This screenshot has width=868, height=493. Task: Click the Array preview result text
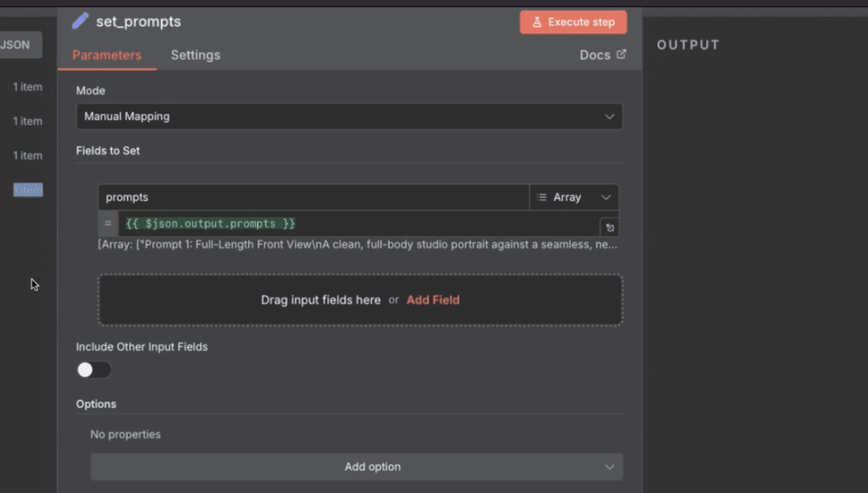tap(357, 245)
